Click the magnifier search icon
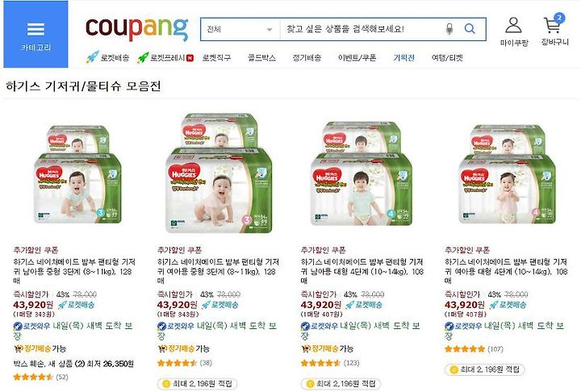This screenshot has width=581, height=392. pyautogui.click(x=470, y=29)
